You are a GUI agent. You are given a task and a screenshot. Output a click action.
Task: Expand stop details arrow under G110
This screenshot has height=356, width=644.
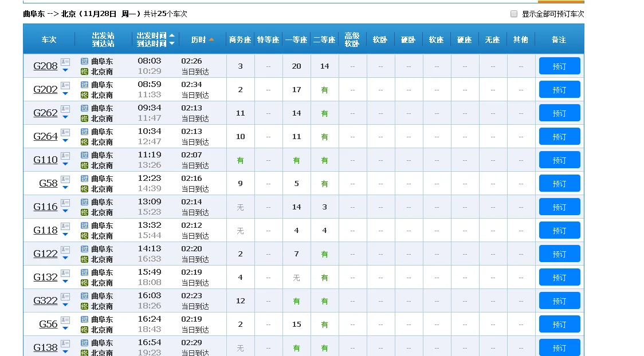pyautogui.click(x=65, y=164)
